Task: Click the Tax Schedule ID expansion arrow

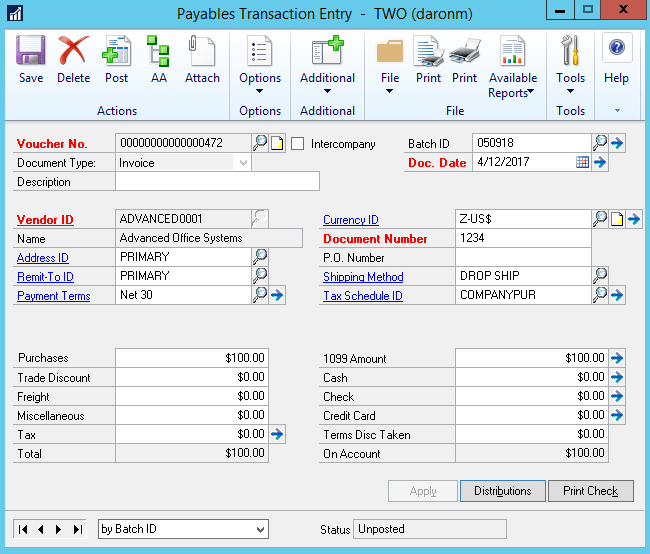Action: tap(617, 295)
